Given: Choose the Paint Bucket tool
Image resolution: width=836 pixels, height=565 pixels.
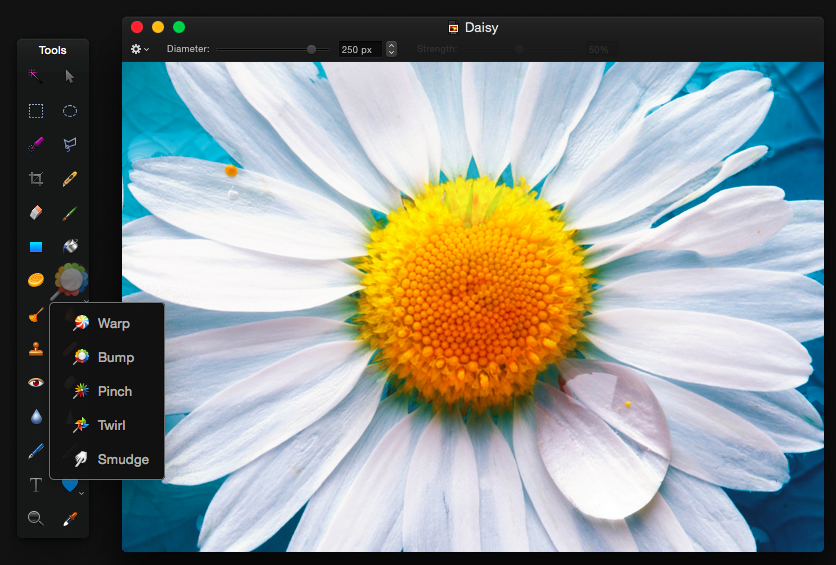Looking at the screenshot, I should click(x=70, y=246).
